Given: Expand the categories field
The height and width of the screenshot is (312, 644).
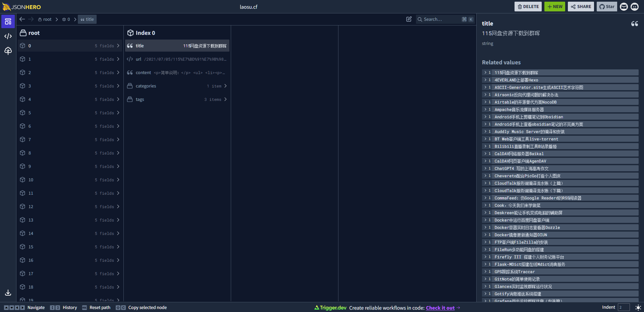Looking at the screenshot, I should coord(177,86).
